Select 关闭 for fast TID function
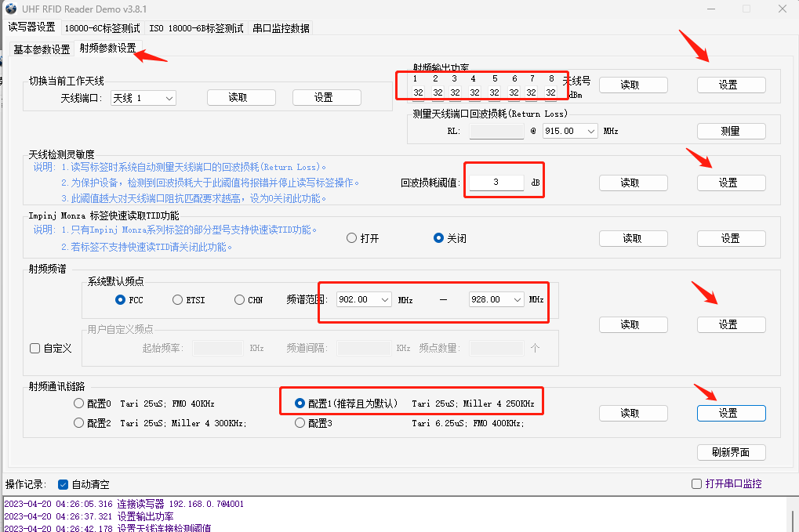The image size is (799, 532). pyautogui.click(x=450, y=238)
